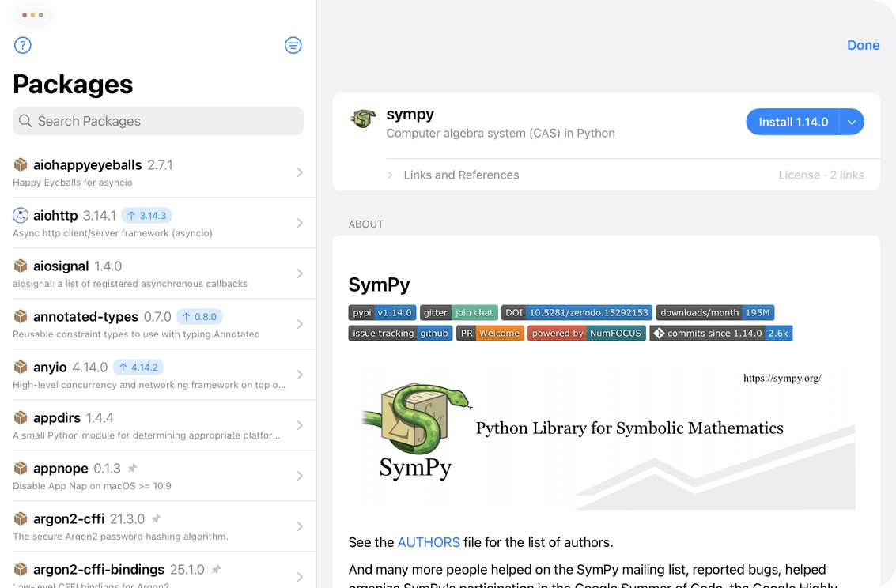Viewport: 896px width, 588px height.
Task: Click the anyio 4.14.2 update badge
Action: click(138, 367)
